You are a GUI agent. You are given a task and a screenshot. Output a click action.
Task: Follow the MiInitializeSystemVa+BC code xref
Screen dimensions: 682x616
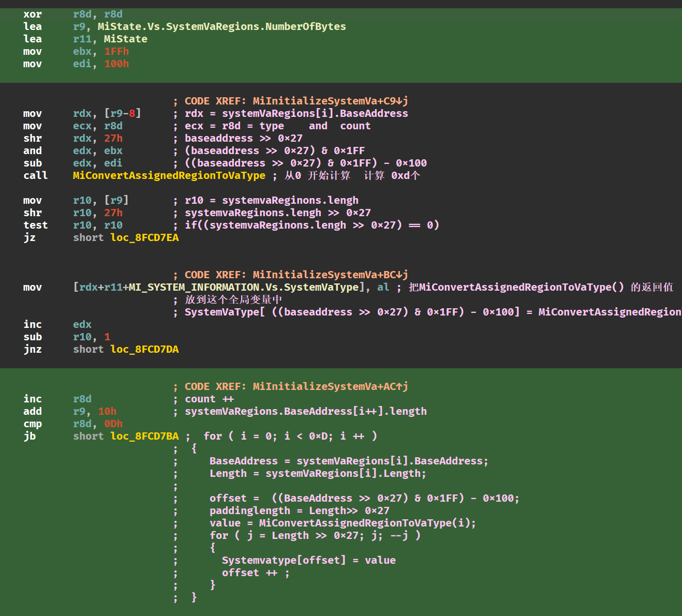tap(331, 275)
